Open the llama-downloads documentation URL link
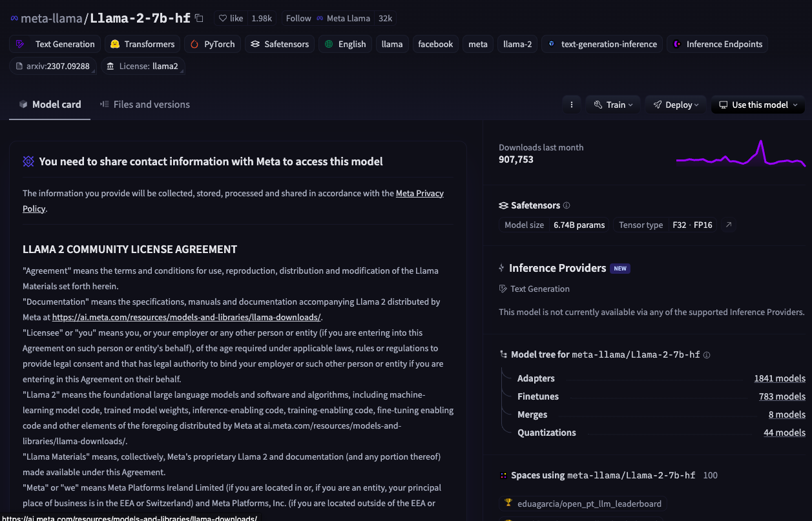The image size is (812, 521). pyautogui.click(x=186, y=317)
